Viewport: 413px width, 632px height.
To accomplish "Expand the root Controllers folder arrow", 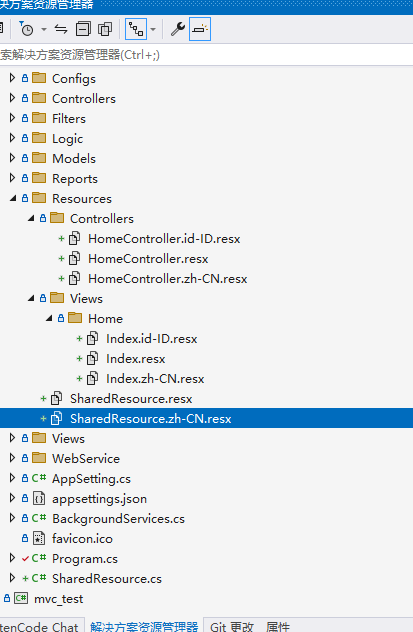I will (12, 98).
